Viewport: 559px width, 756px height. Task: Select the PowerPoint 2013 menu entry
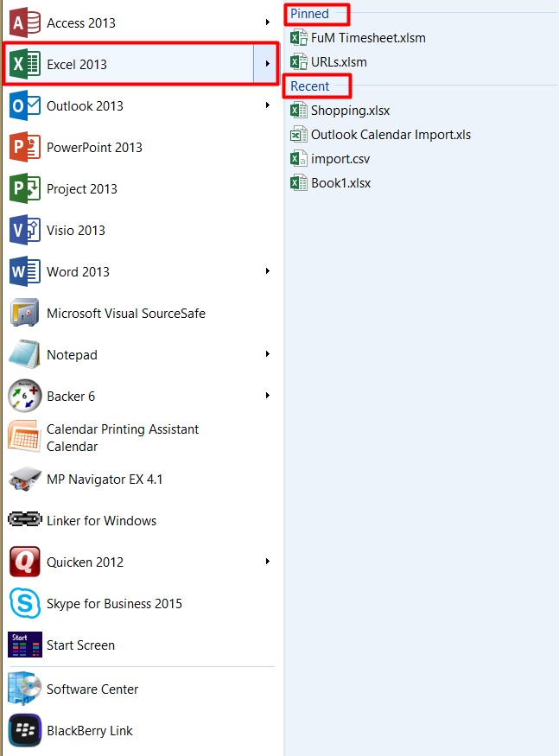pos(140,147)
